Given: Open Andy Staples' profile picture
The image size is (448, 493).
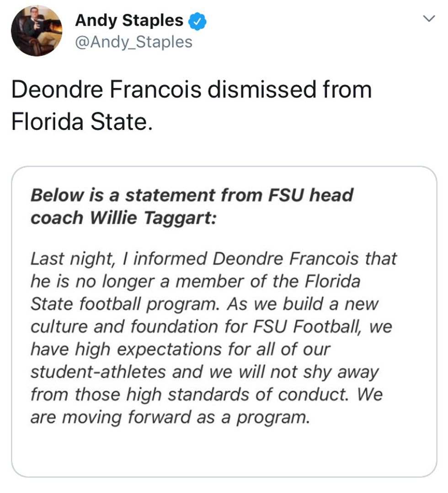Looking at the screenshot, I should click(37, 31).
